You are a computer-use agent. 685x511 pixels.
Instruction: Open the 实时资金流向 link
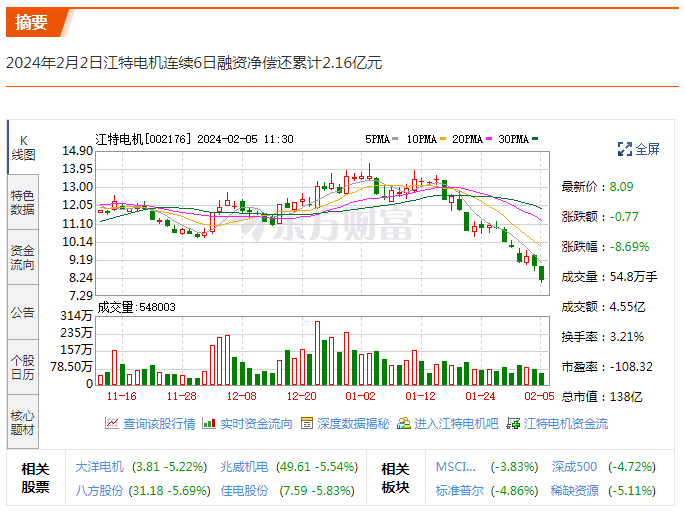click(256, 424)
